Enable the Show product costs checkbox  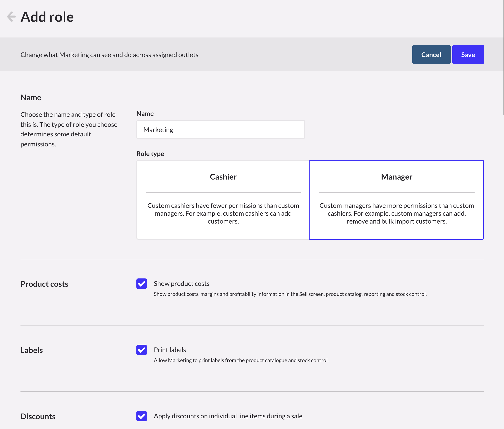point(141,284)
